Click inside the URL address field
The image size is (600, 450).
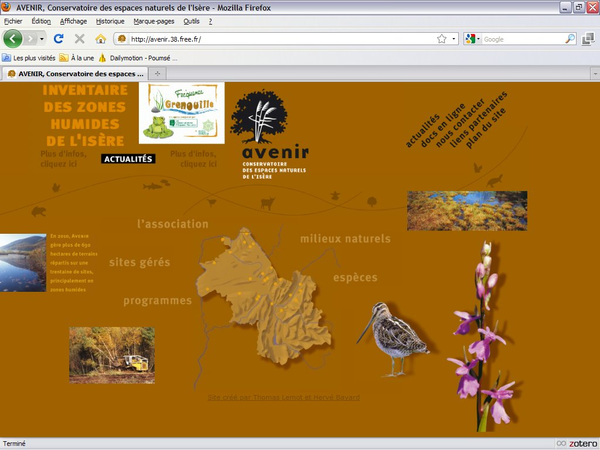pos(270,39)
